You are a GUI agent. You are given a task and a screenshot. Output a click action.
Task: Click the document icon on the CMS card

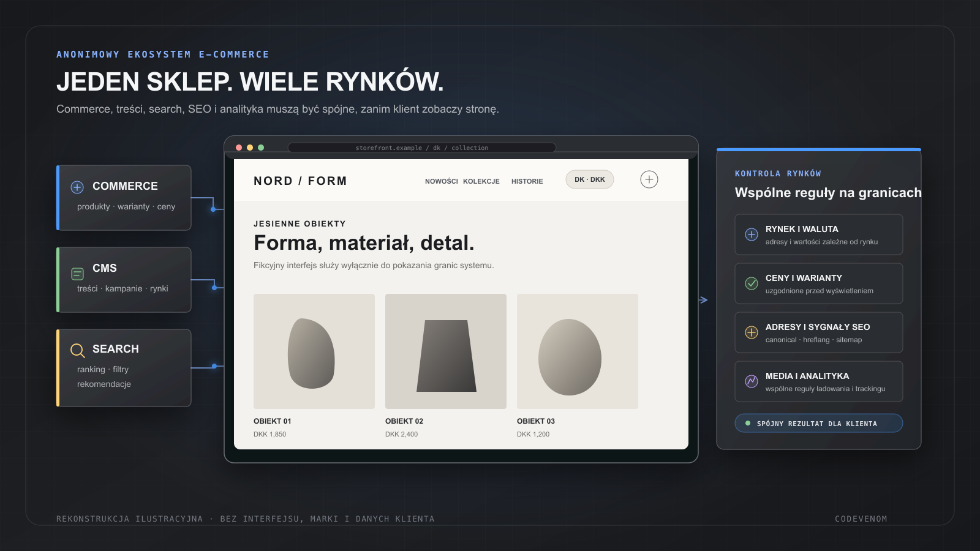77,274
